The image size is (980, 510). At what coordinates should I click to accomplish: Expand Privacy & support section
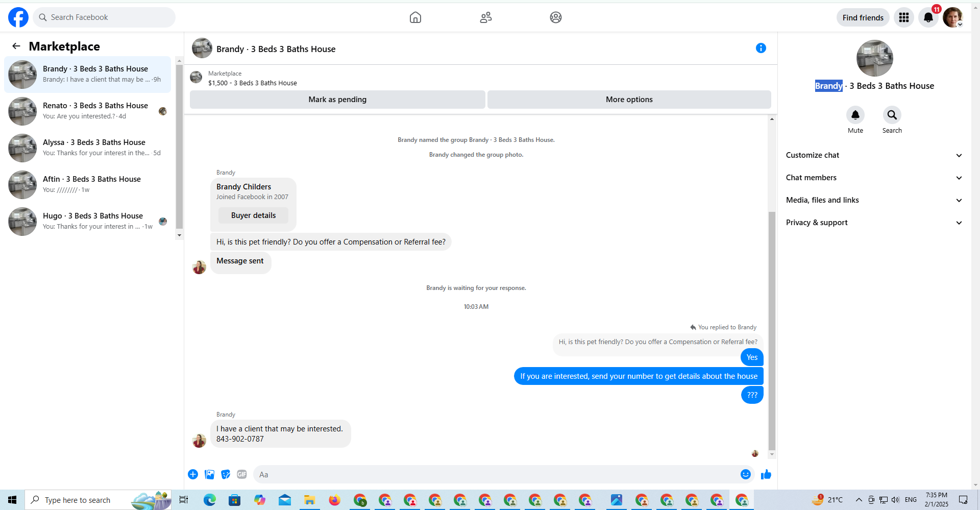tap(874, 223)
